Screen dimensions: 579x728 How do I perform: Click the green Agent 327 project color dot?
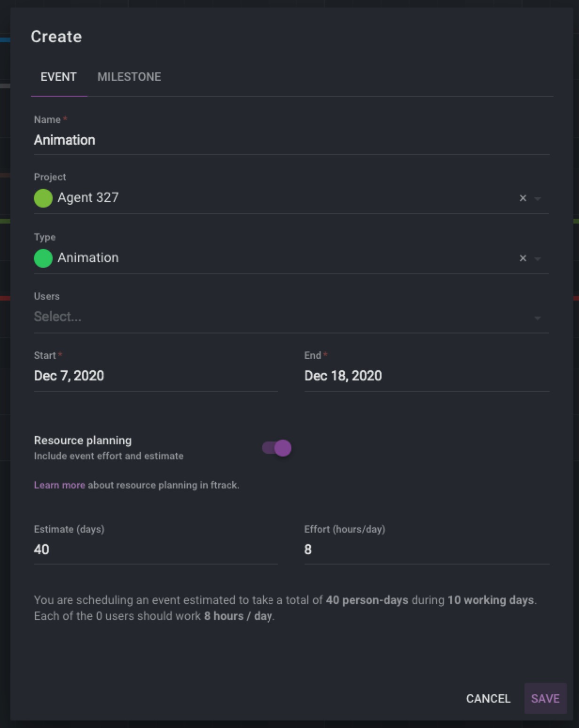coord(43,198)
